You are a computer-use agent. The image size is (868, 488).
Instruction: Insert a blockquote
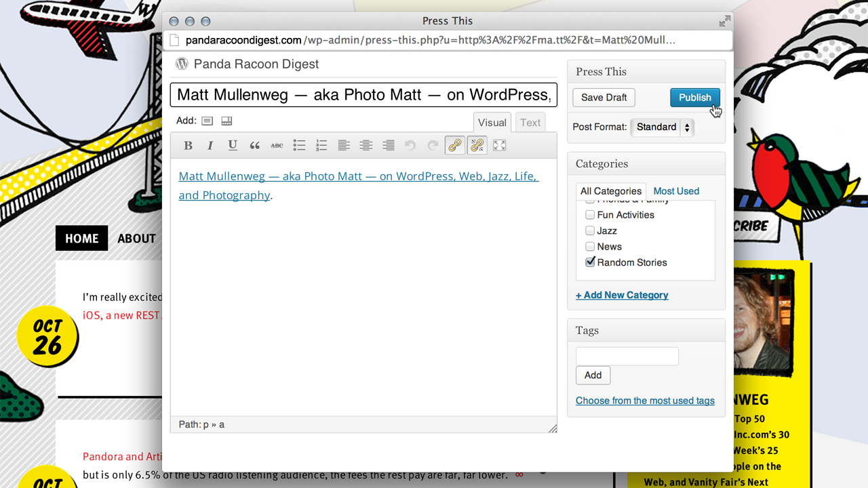(x=255, y=145)
